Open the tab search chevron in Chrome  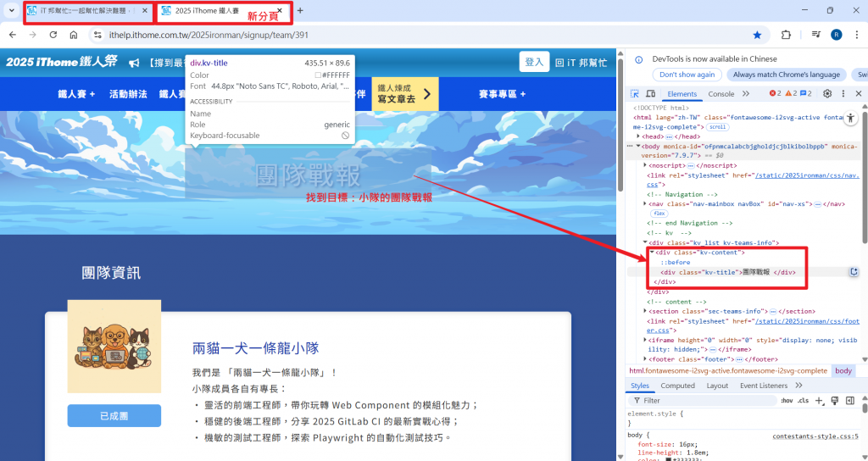pos(10,10)
